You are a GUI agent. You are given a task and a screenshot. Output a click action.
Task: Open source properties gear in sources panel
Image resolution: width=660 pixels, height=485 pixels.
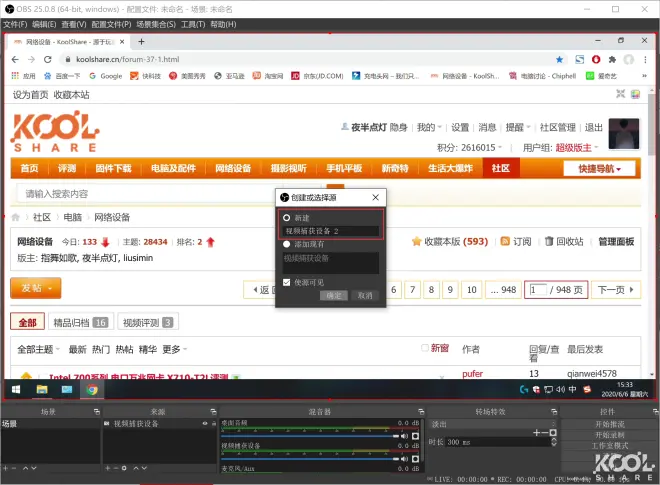(x=124, y=468)
